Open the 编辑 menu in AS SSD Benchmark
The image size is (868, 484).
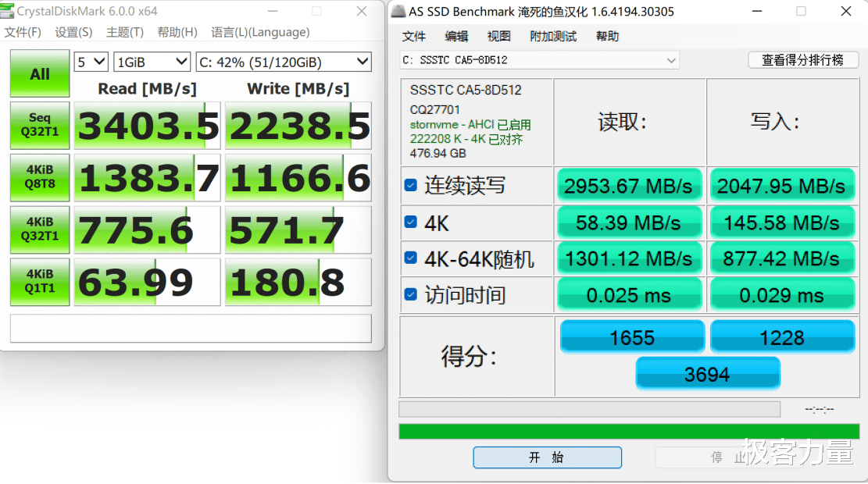[457, 37]
